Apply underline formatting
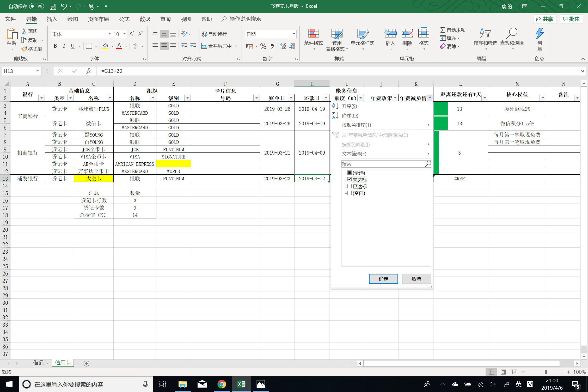This screenshot has height=392, width=588. pyautogui.click(x=73, y=46)
